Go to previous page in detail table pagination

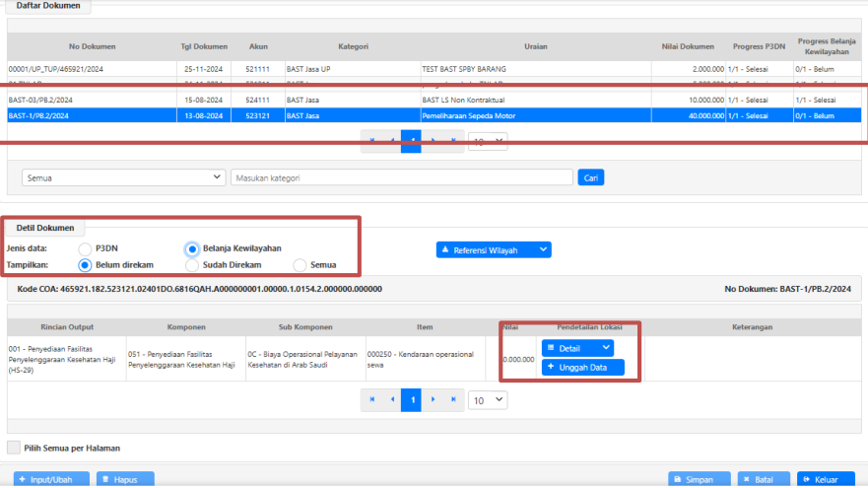392,400
